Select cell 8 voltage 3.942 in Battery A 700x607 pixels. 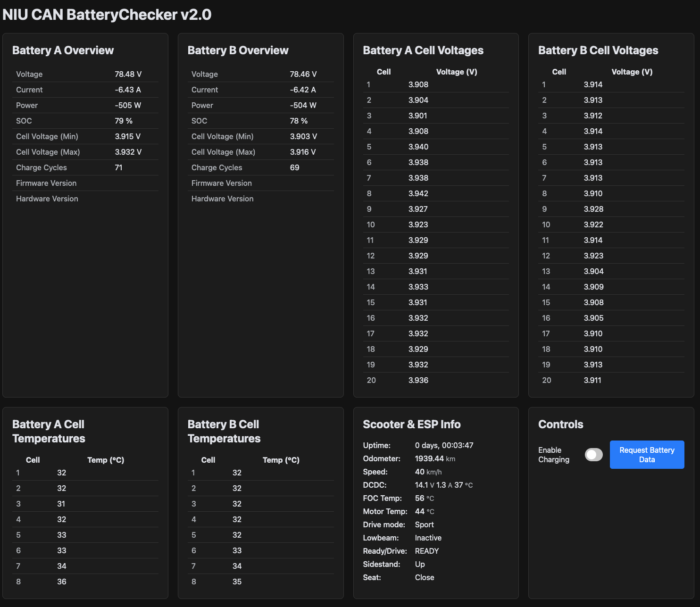click(x=418, y=193)
